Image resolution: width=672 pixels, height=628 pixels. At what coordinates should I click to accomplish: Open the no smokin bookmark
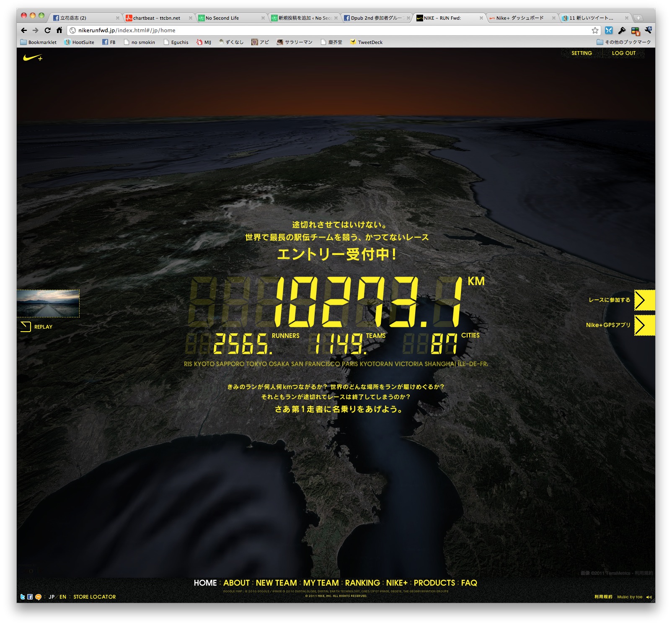point(140,42)
